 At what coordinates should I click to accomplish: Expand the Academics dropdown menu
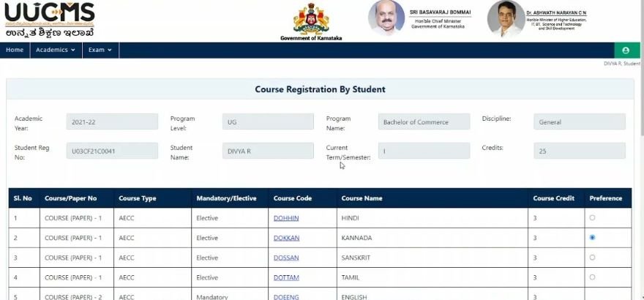pos(56,50)
